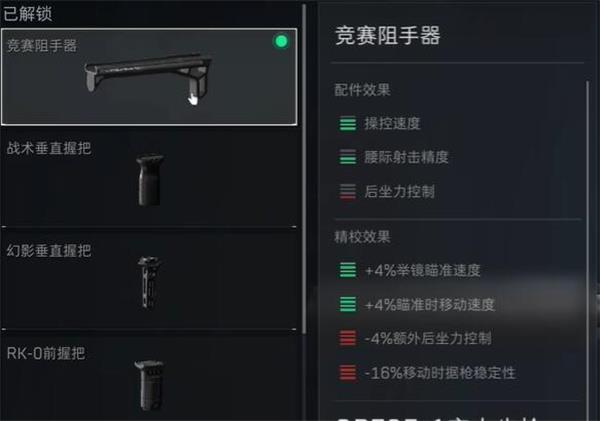600x421 pixels.
Task: Click the green icon for +4%瞄准时移动速度
Action: (347, 304)
